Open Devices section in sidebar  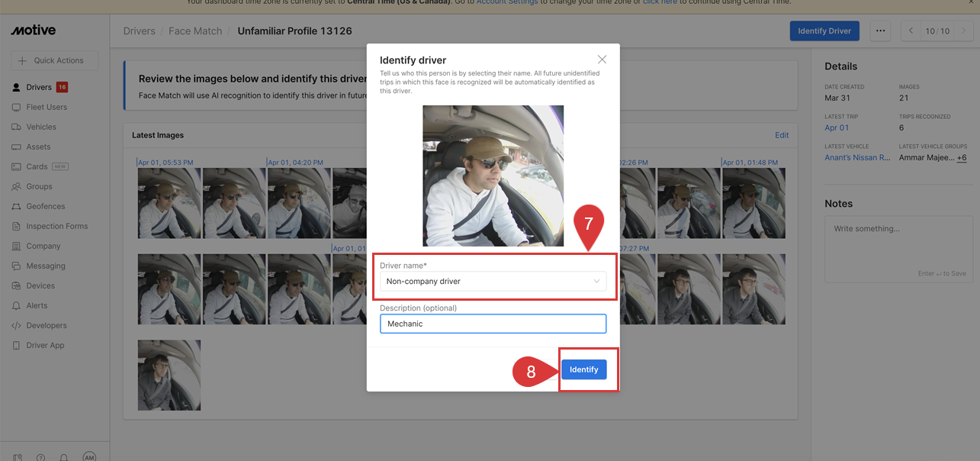click(x=40, y=285)
